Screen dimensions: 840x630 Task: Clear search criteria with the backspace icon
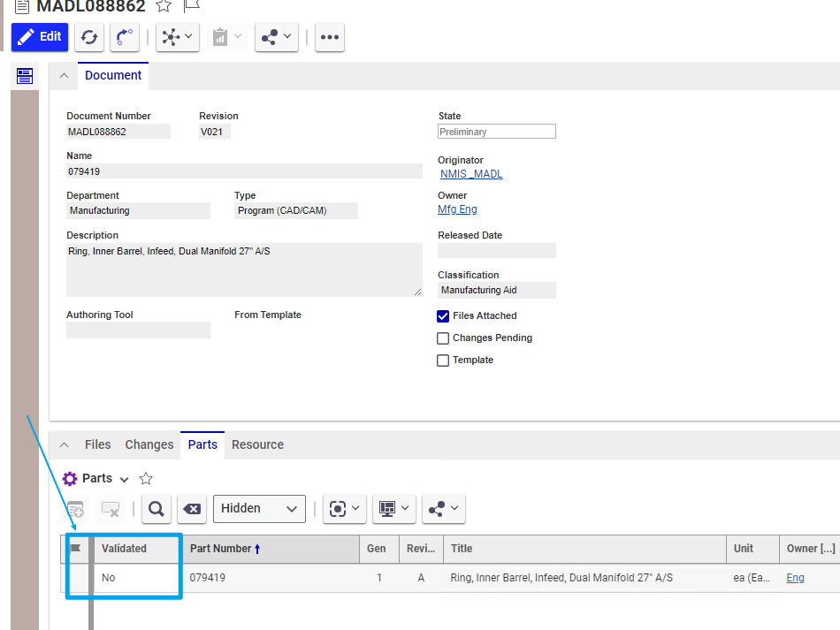192,509
